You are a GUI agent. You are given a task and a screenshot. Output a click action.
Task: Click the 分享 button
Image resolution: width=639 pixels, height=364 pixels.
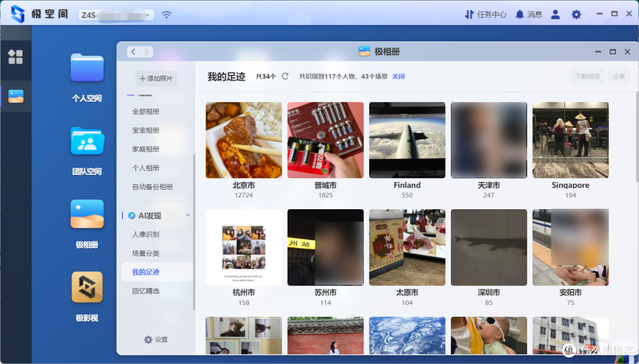pyautogui.click(x=618, y=76)
